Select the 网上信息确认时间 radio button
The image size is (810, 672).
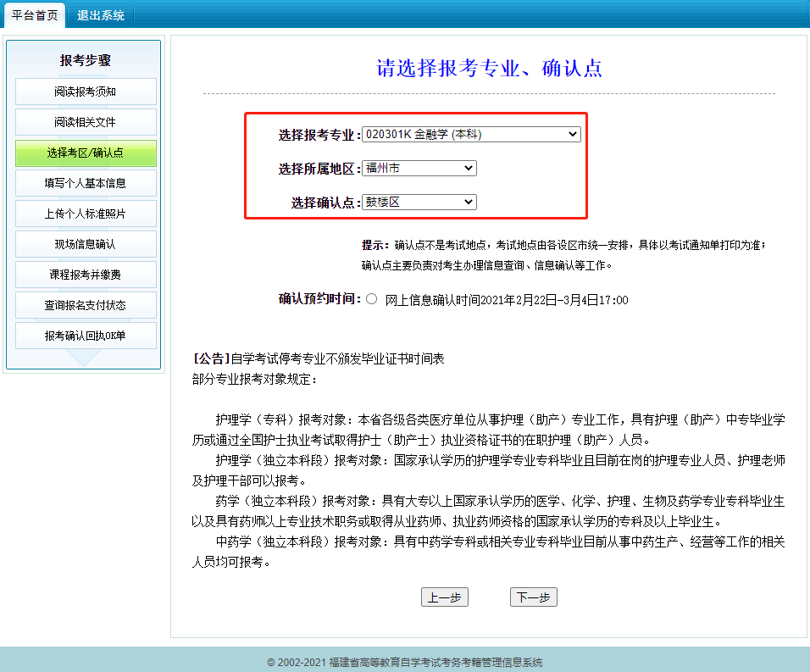pos(371,299)
